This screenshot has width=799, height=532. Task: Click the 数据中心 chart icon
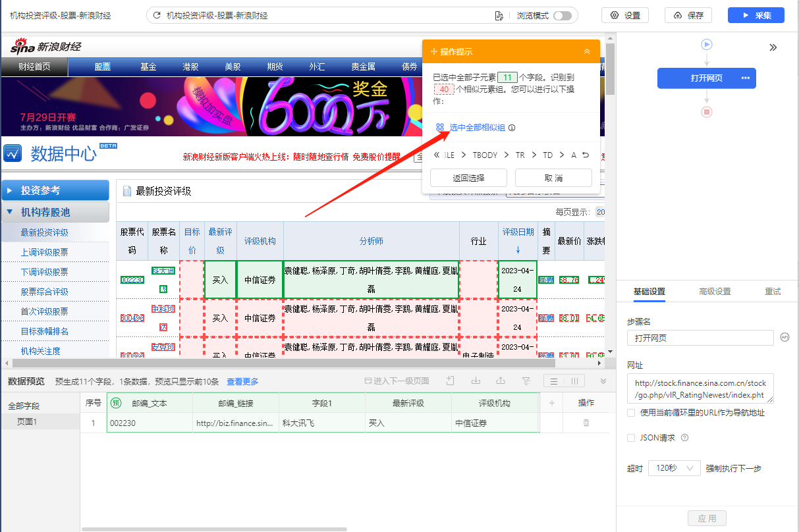[13, 153]
